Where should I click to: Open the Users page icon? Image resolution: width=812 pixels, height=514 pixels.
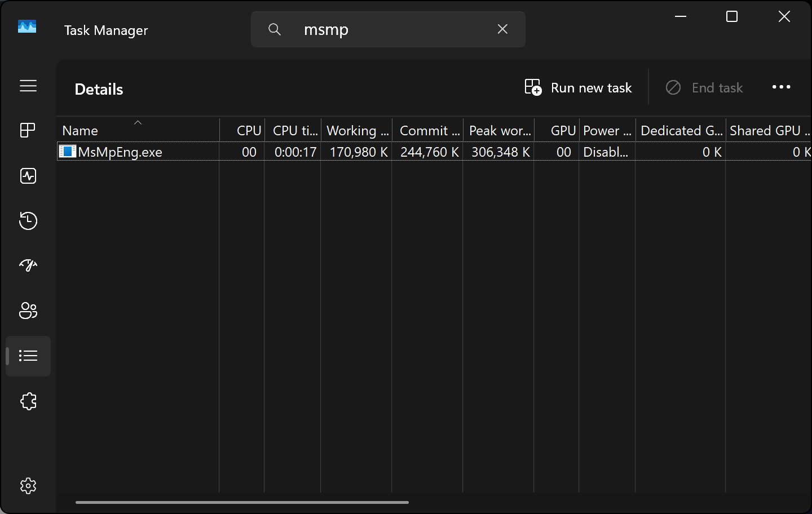tap(28, 311)
